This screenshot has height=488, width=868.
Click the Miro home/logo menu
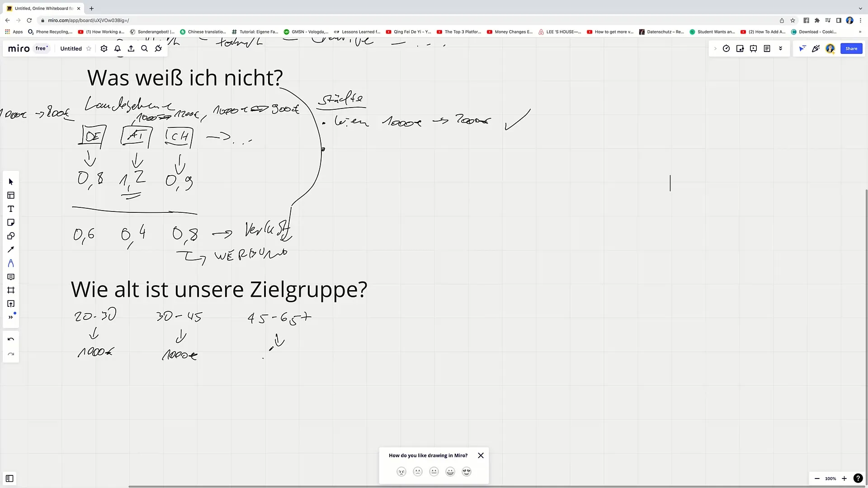[x=18, y=48]
